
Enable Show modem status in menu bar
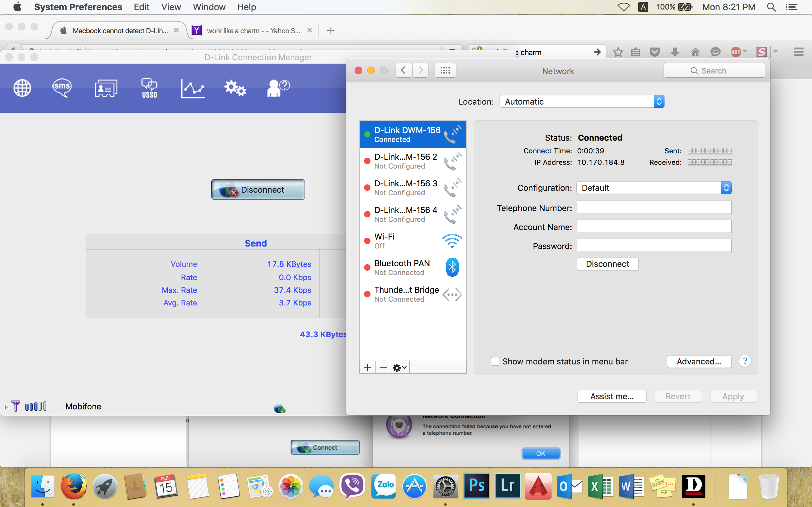coord(495,362)
